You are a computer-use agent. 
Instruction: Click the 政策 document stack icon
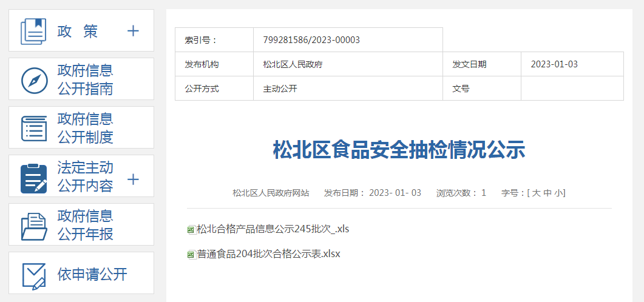pyautogui.click(x=33, y=31)
